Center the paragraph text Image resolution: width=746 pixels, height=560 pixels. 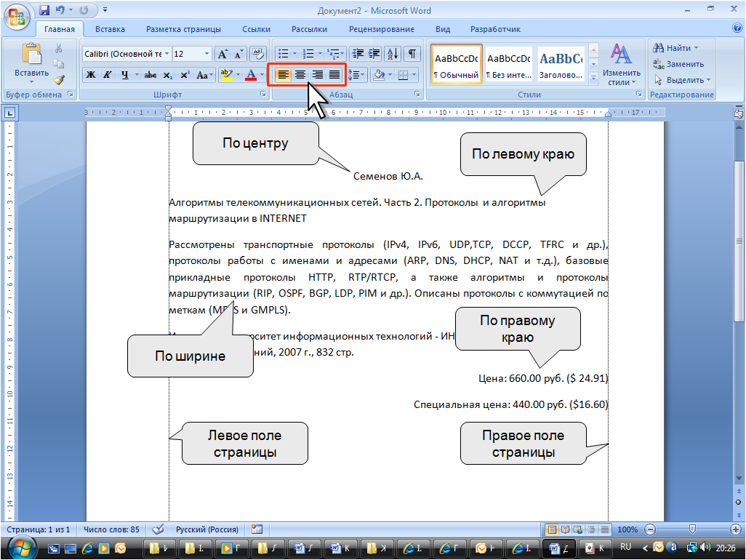click(300, 75)
